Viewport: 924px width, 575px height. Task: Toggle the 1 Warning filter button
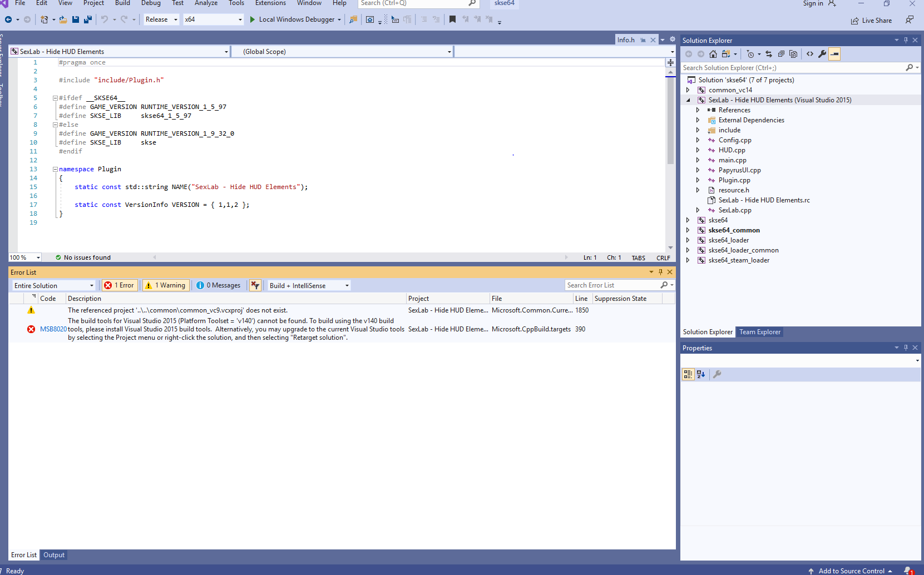[165, 285]
